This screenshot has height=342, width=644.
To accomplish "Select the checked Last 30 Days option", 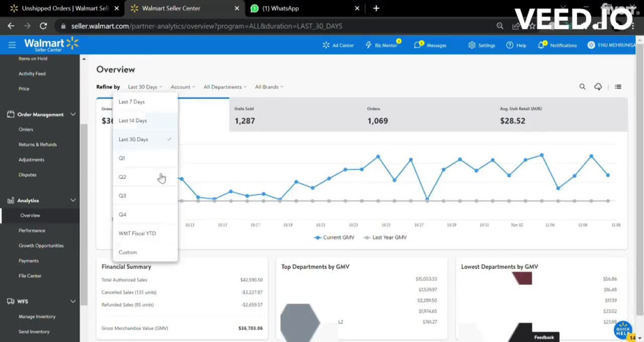I will pos(146,140).
